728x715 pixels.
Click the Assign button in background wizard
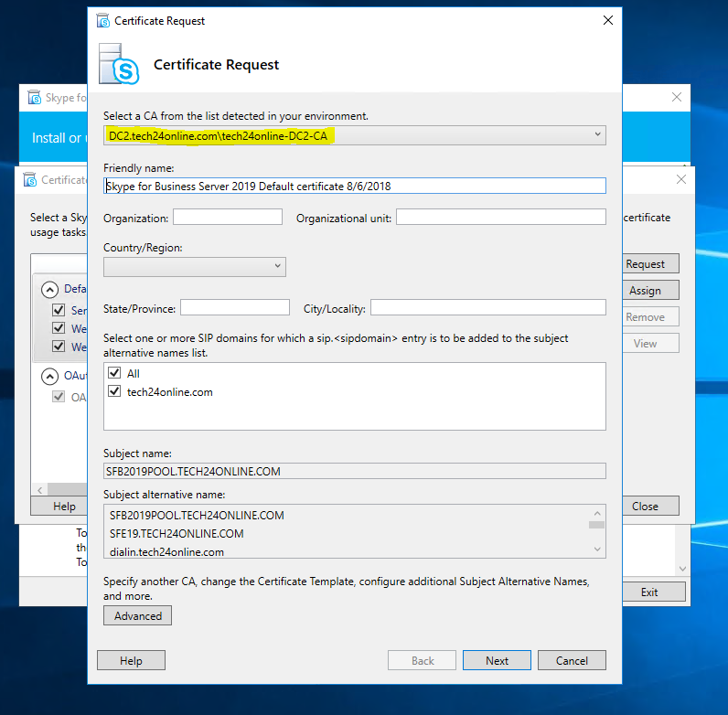pos(645,291)
